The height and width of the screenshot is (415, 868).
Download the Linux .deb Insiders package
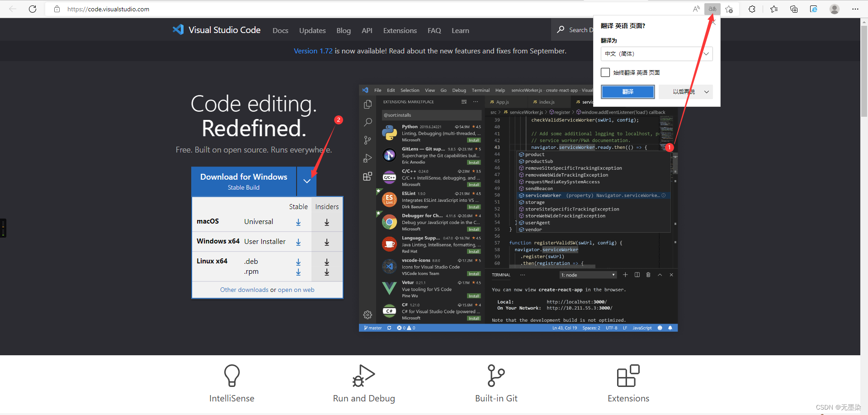[327, 262]
